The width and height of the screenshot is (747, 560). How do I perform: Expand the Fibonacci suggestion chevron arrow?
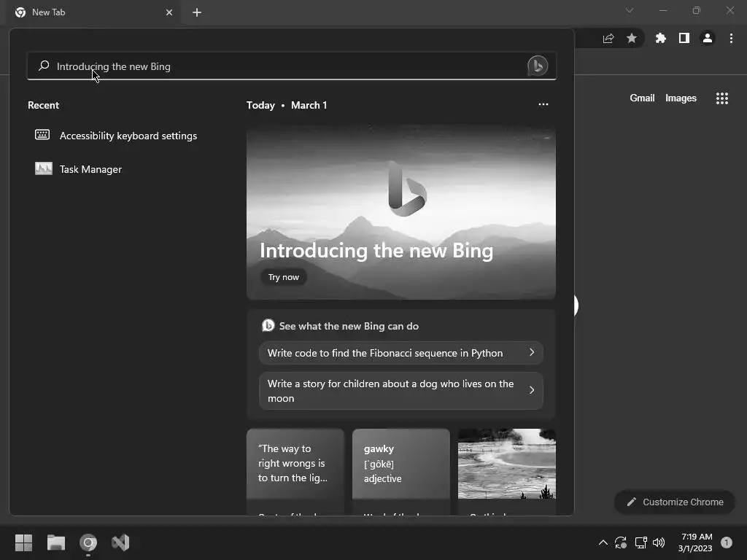coord(532,352)
